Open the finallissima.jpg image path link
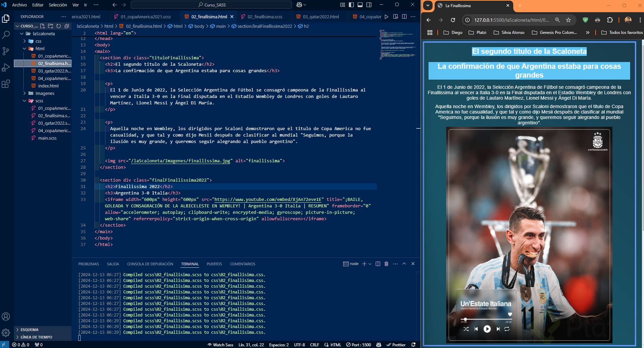This screenshot has width=644, height=348. [181, 161]
